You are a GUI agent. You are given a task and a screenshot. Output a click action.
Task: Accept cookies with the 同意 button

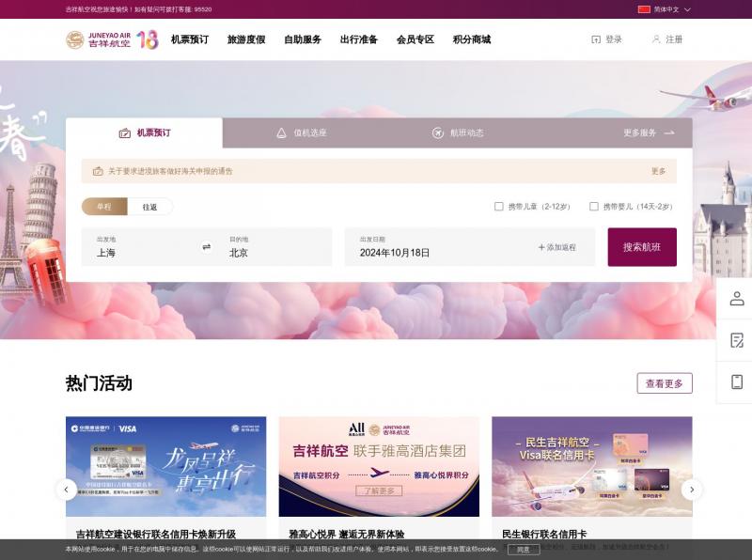coord(524,550)
